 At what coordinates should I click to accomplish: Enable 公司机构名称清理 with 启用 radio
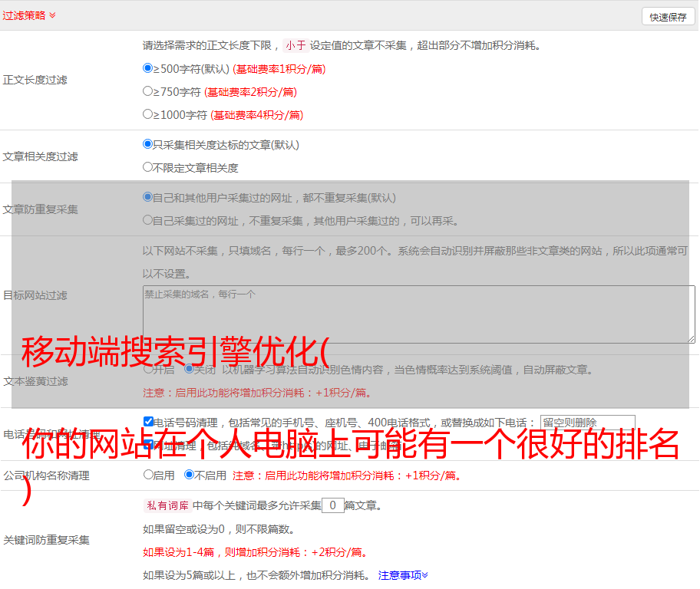[x=148, y=475]
